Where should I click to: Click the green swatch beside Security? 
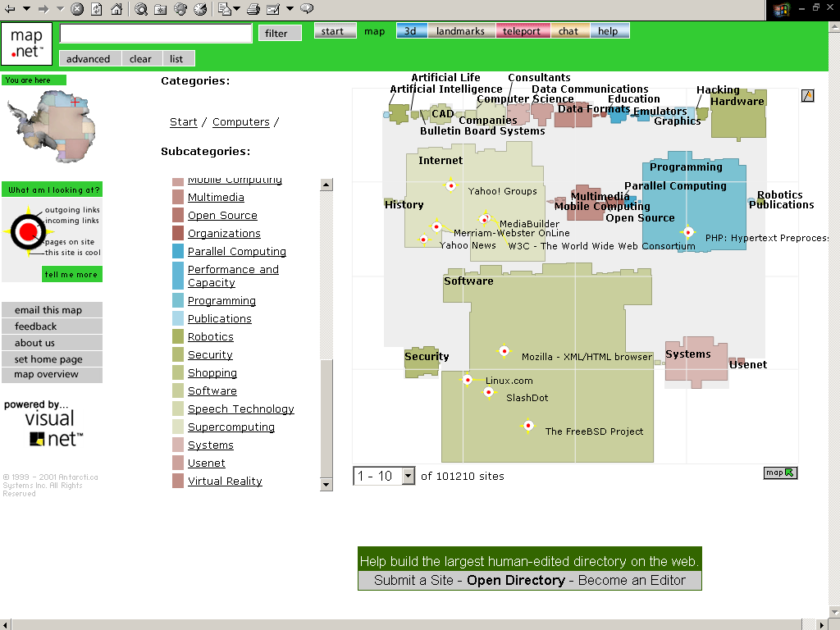[178, 354]
